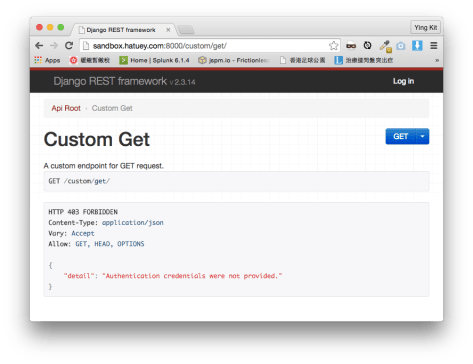Open the red-icon Chinese bookmark after Apps
Screen dimensions: 473x364
tap(90, 60)
